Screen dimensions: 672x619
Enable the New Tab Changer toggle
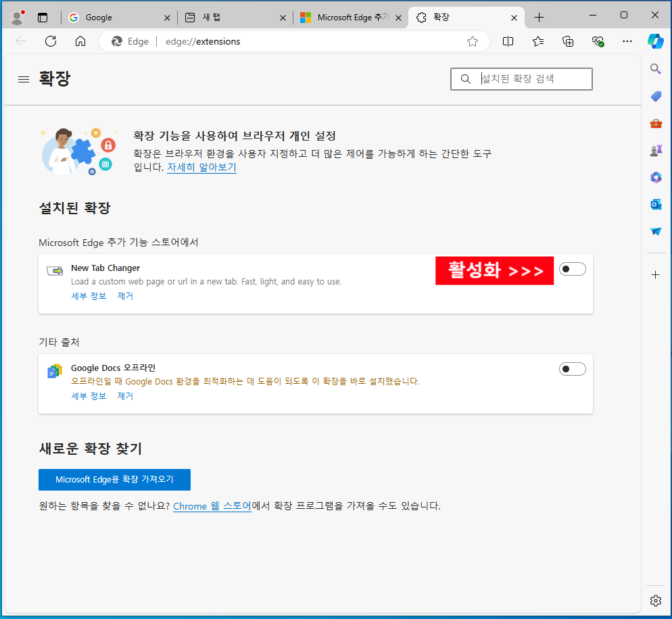coord(572,269)
